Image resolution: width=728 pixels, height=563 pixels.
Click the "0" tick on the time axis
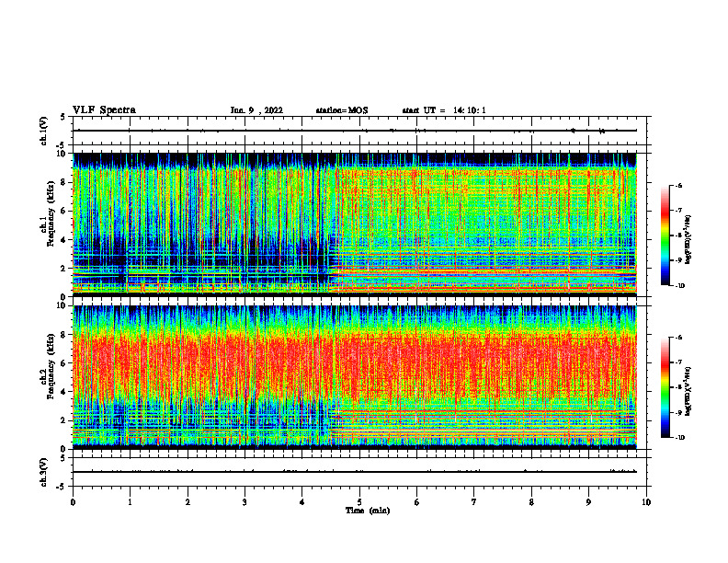click(73, 502)
